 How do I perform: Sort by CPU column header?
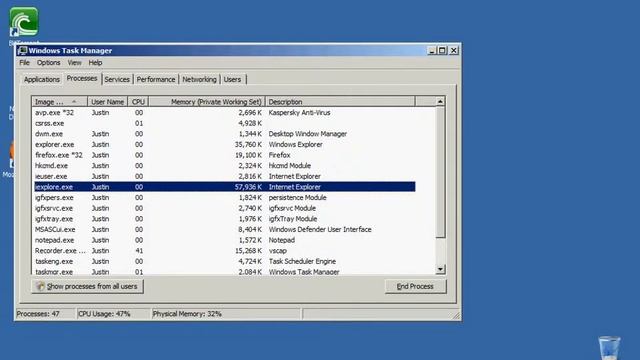coord(138,102)
